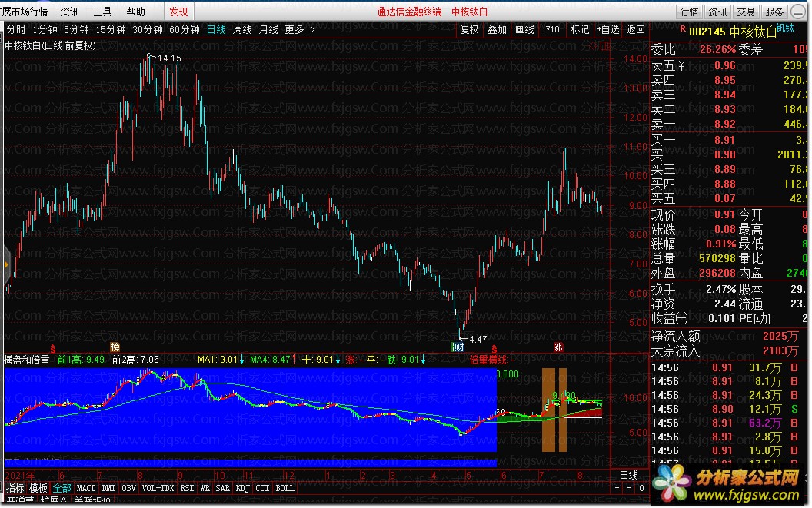Open the 发现 tab in the menu bar
The width and height of the screenshot is (812, 508).
click(x=178, y=12)
